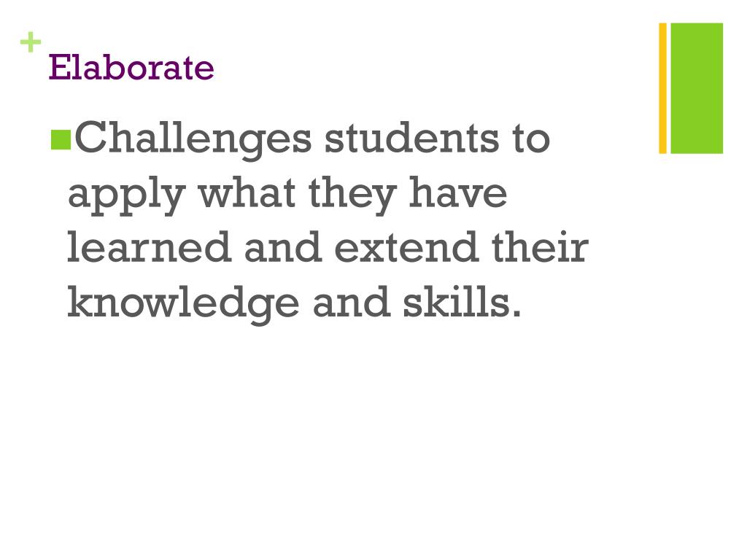The image size is (747, 560).
Task: Click the word "Challenges" in the bullet
Action: (x=192, y=139)
